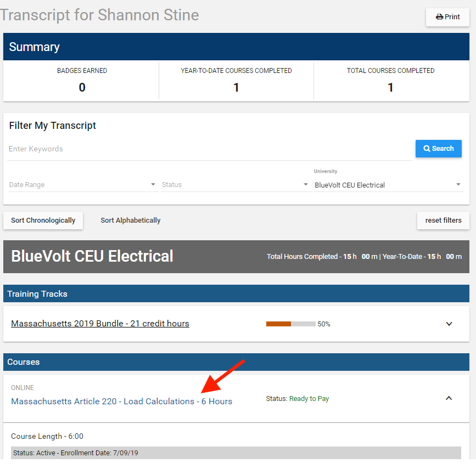
Task: Open the Date Range picker dropdown arrow
Action: [x=153, y=185]
